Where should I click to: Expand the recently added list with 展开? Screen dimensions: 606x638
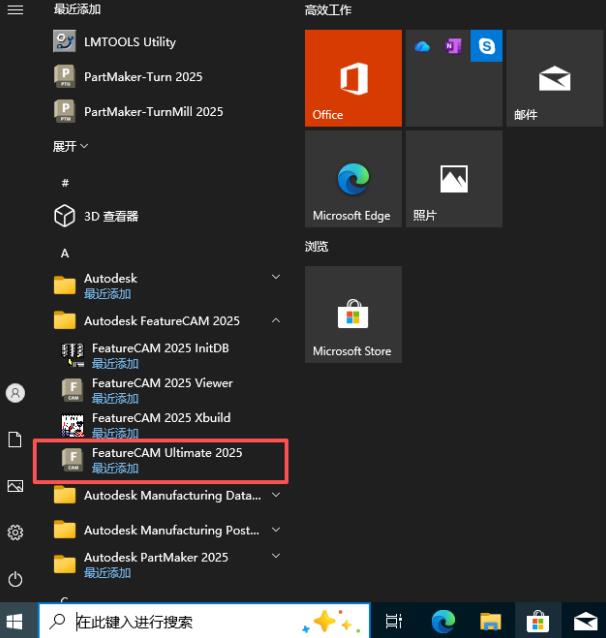[70, 146]
